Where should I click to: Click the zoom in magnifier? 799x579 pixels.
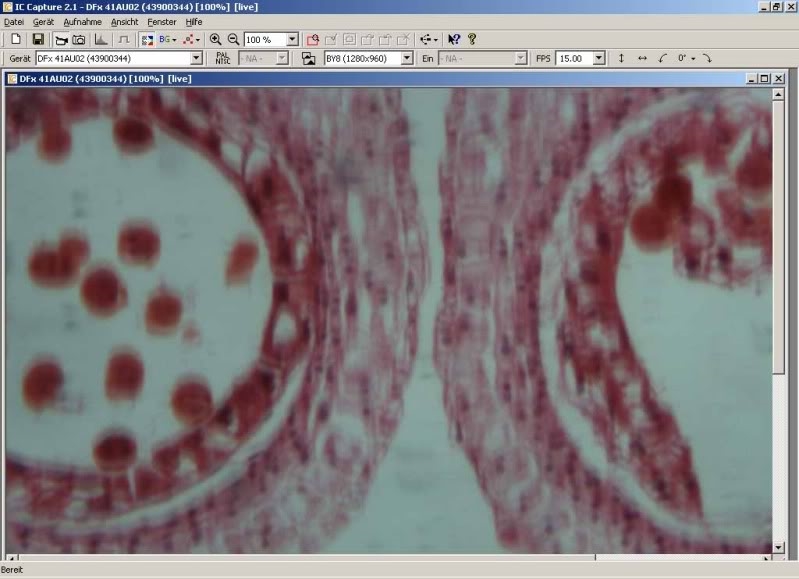pos(215,39)
